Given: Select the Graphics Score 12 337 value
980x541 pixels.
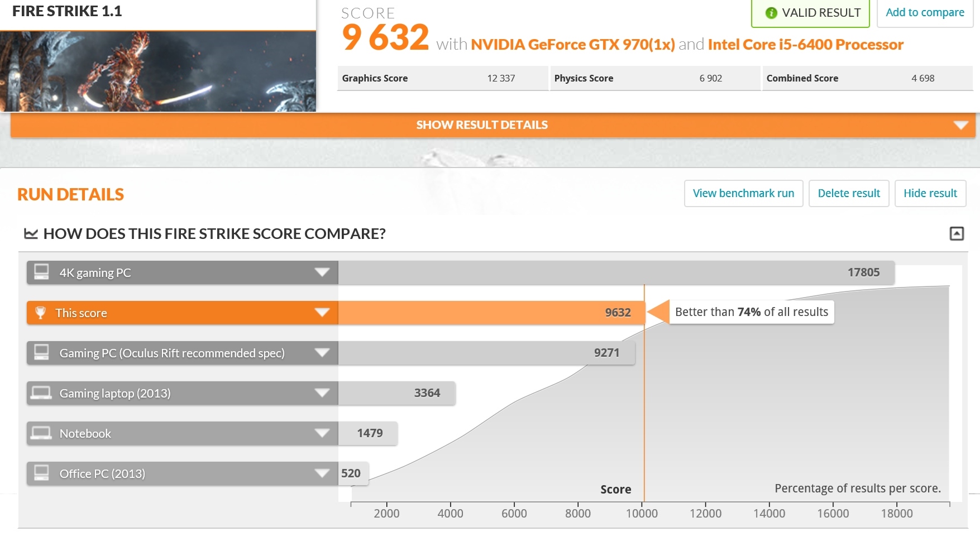Looking at the screenshot, I should tap(501, 78).
